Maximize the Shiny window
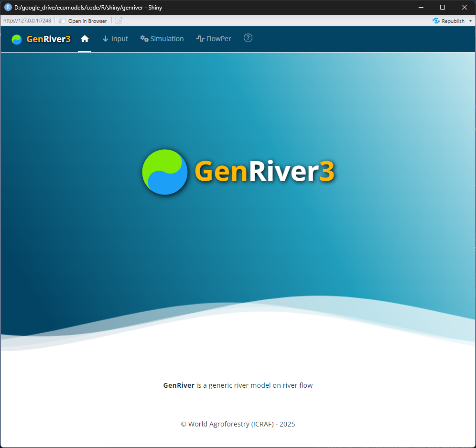The height and width of the screenshot is (448, 476). coord(443,7)
